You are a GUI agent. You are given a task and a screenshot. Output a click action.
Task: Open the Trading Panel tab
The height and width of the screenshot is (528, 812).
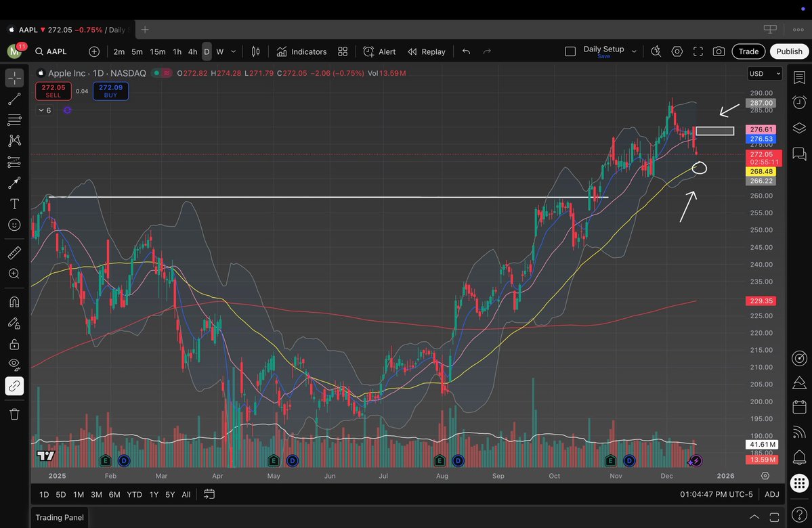[60, 517]
